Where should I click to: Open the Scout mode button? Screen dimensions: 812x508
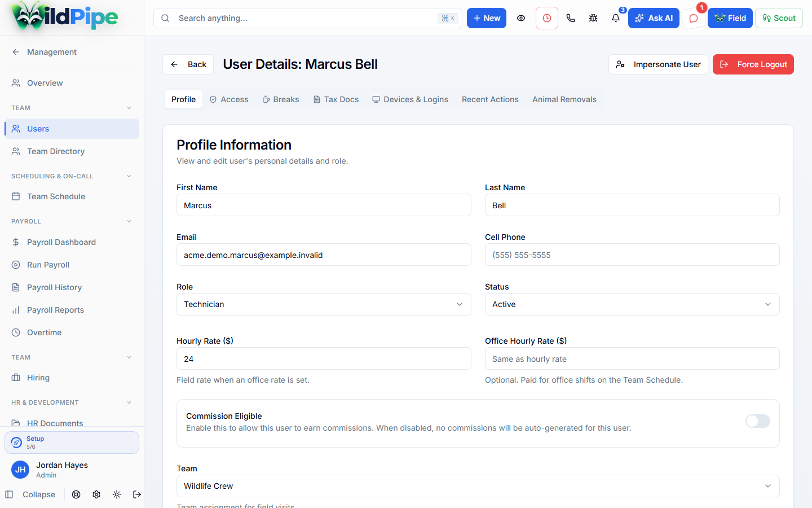pos(779,18)
